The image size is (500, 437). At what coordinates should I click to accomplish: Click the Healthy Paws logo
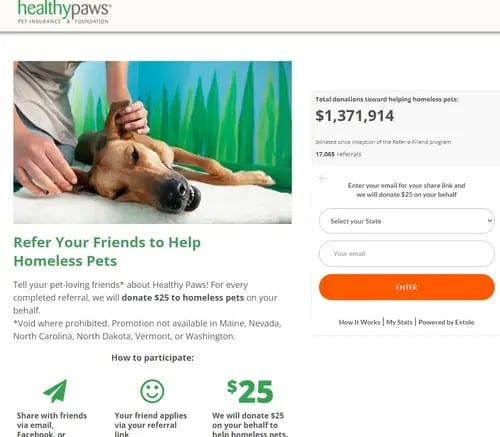pyautogui.click(x=64, y=12)
